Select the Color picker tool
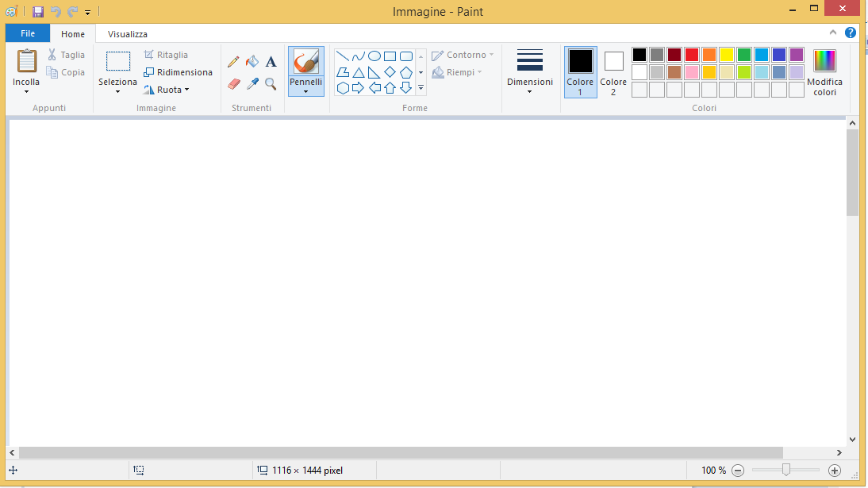 [252, 84]
